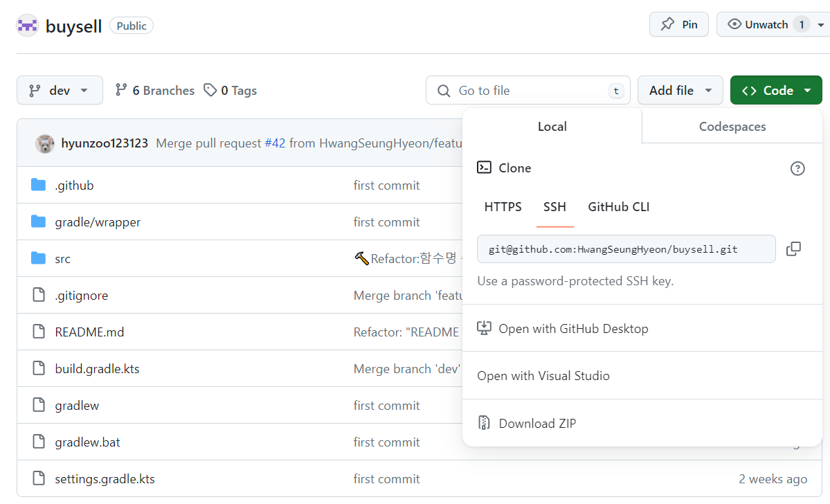Click the Pin button
The height and width of the screenshot is (504, 830).
coord(679,25)
